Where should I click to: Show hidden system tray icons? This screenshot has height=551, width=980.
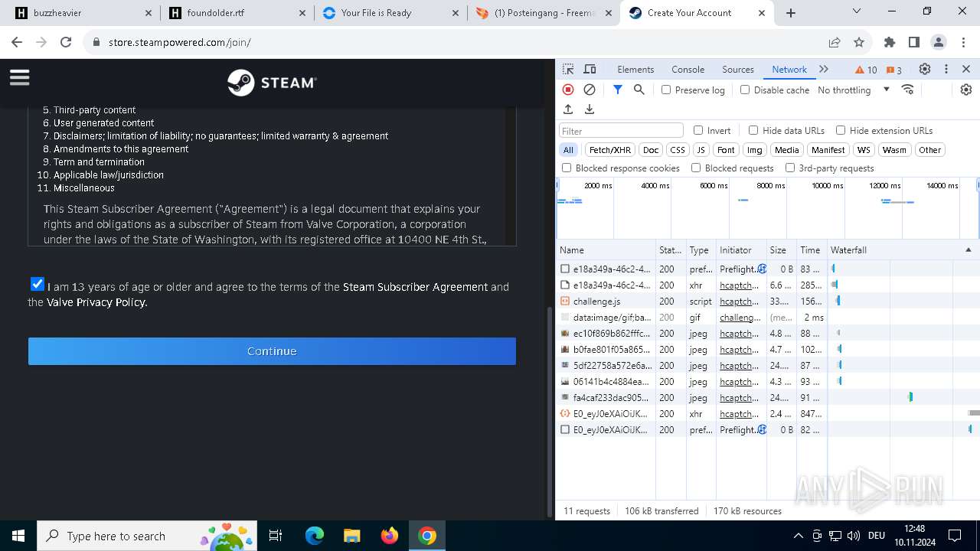click(798, 536)
